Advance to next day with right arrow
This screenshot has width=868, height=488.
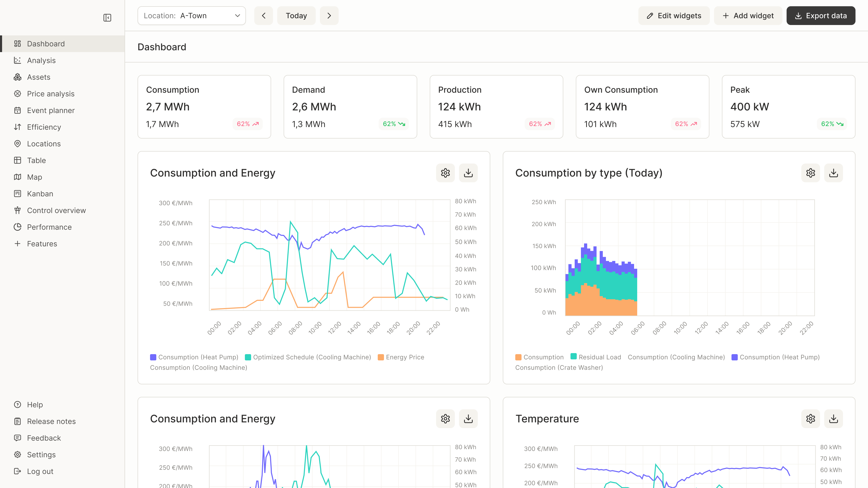pyautogui.click(x=329, y=15)
